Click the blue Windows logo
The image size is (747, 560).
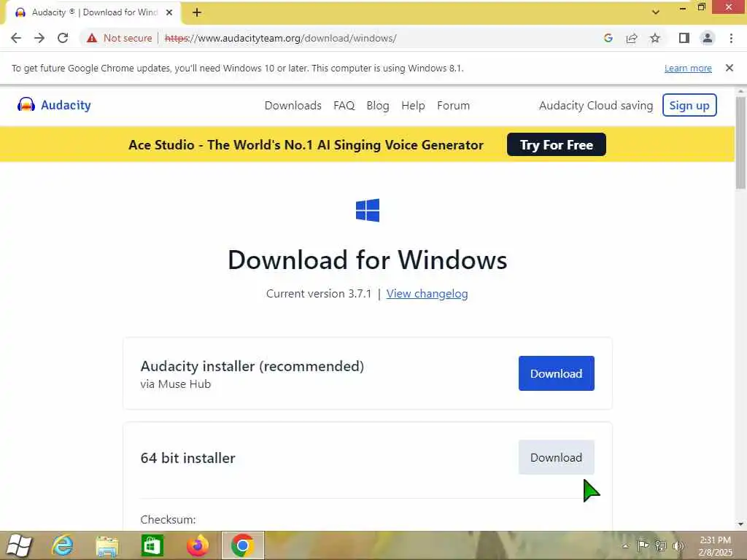pyautogui.click(x=368, y=210)
